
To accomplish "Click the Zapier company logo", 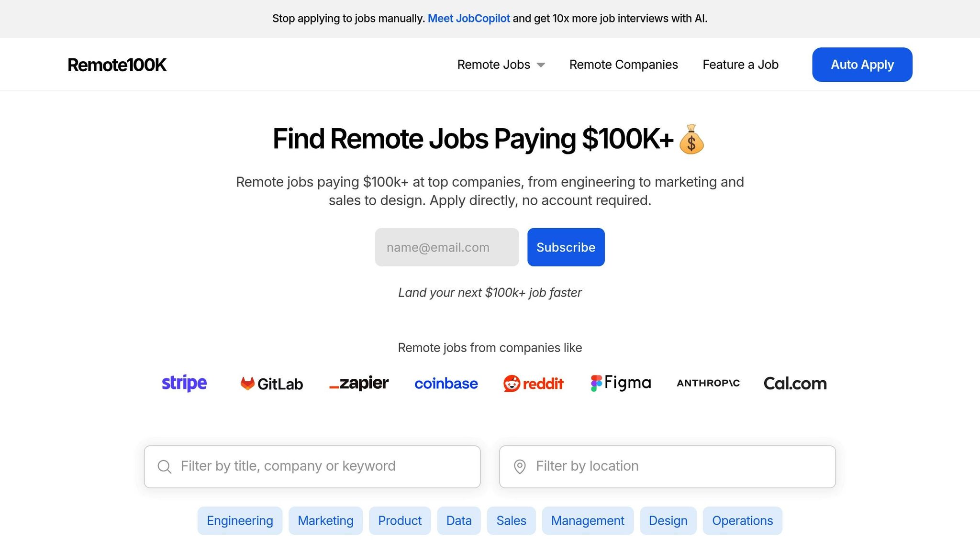I will click(358, 383).
